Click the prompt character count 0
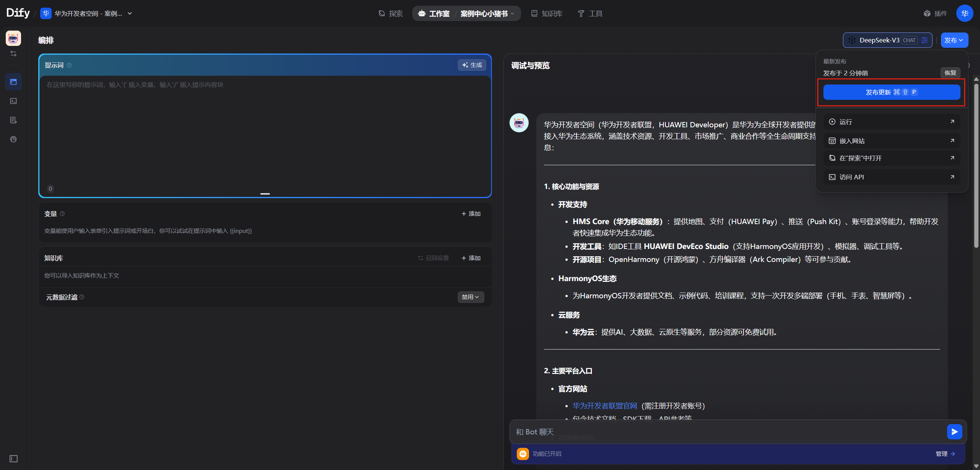 point(50,189)
